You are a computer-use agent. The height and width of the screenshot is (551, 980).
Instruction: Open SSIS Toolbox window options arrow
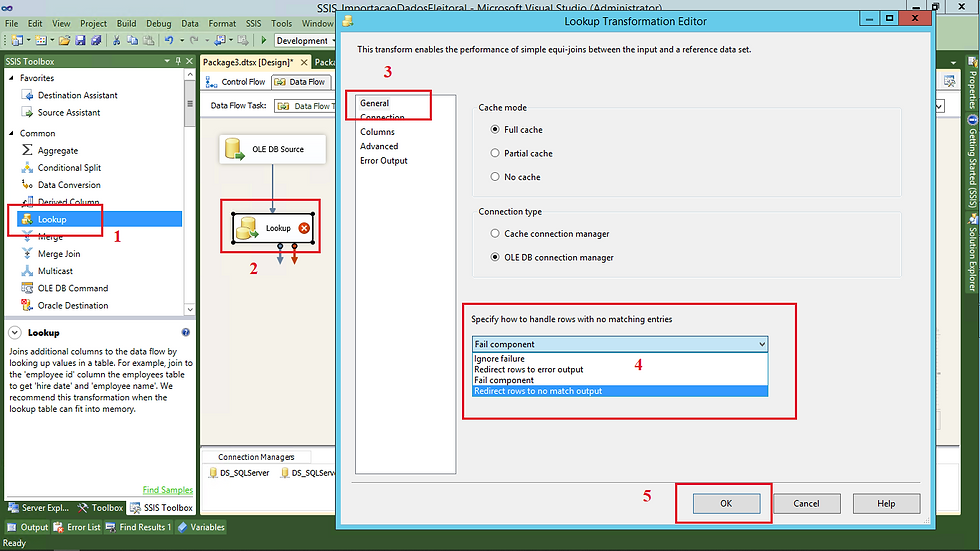[x=167, y=61]
